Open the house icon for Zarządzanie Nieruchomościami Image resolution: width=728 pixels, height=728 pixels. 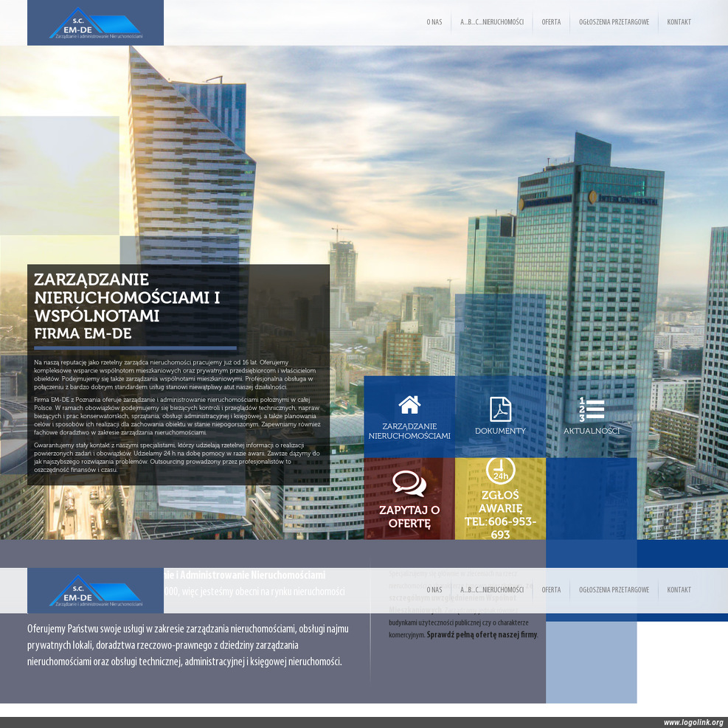409,405
